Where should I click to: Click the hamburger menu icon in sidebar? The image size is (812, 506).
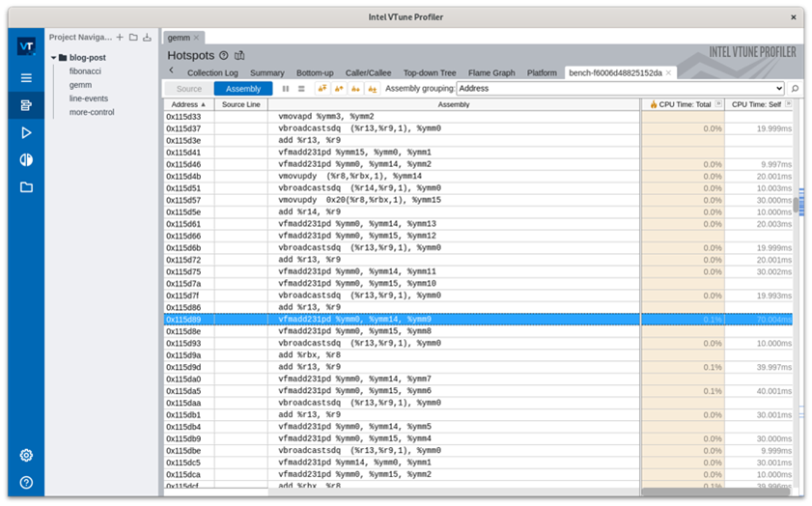[26, 78]
